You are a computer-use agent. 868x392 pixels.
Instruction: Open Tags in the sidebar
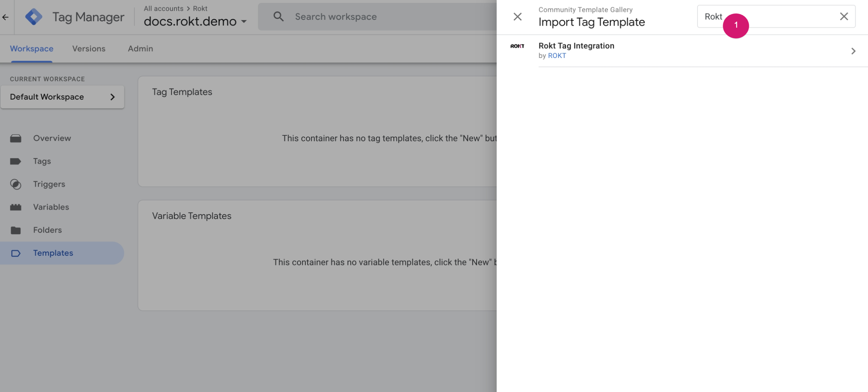click(42, 161)
